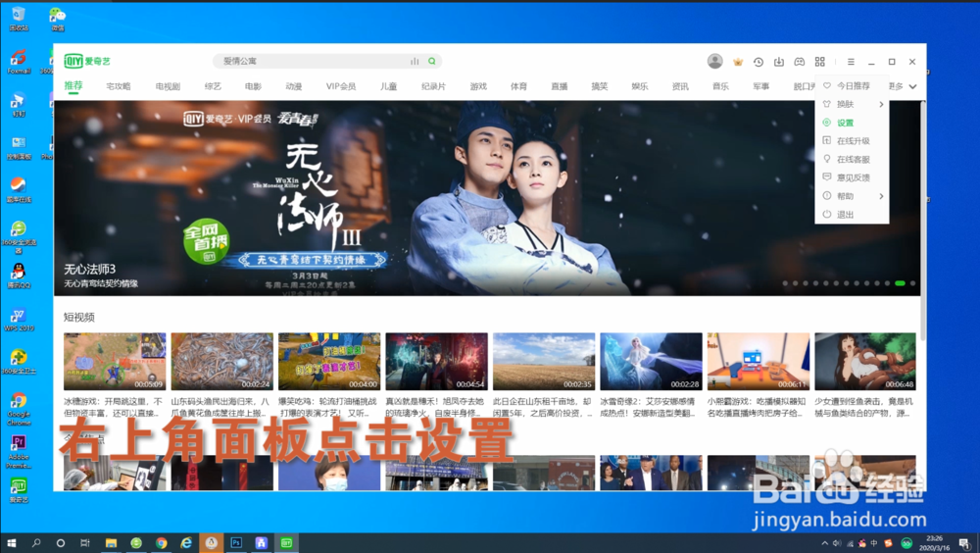
Task: Open 意见反馈 feedback entry
Action: point(853,177)
